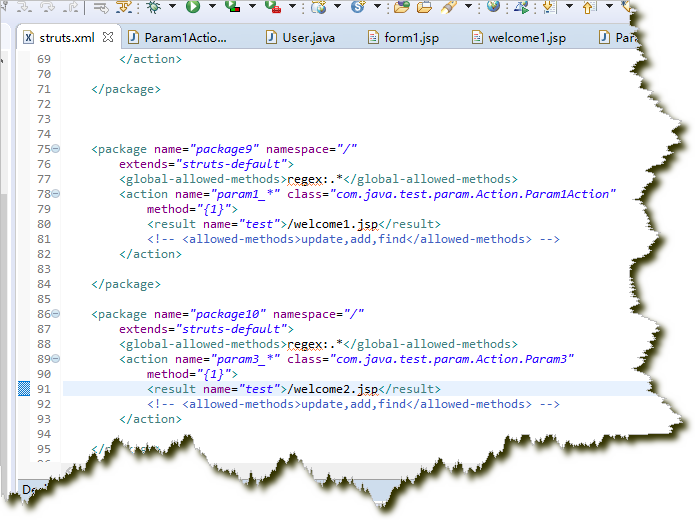Click the Search flashlight icon
The image size is (695, 520).
click(x=449, y=7)
